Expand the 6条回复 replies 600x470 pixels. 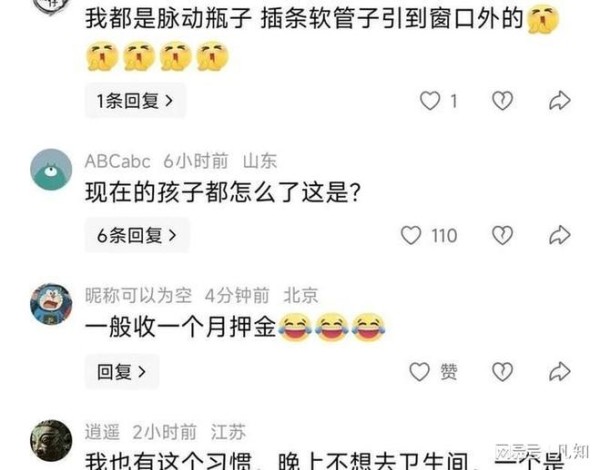(x=137, y=235)
